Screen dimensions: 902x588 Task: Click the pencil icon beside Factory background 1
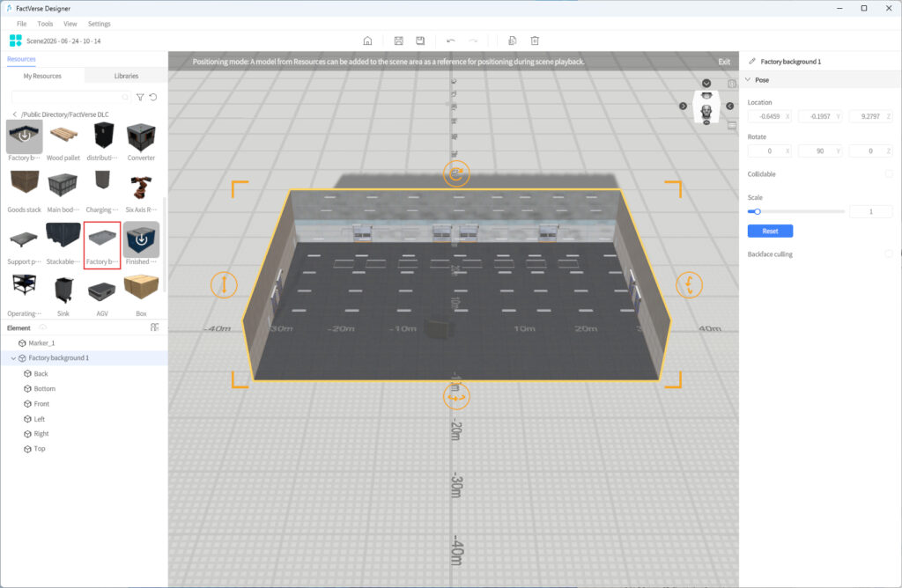752,61
